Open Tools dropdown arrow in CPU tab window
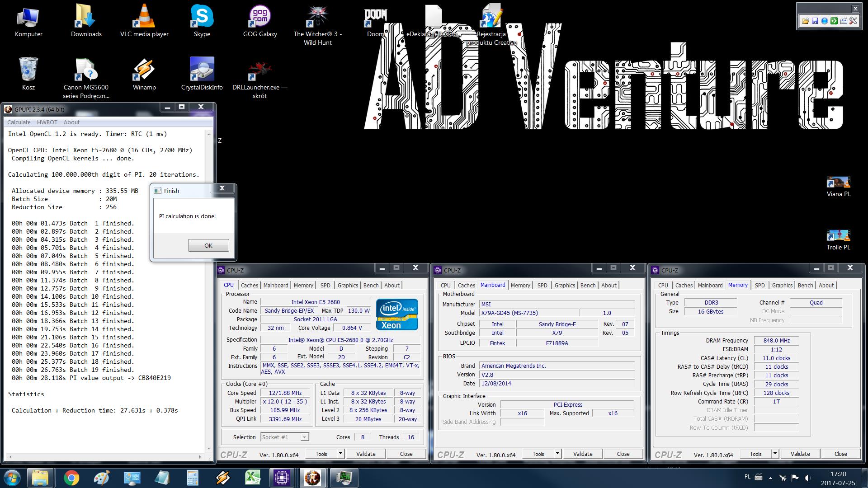The height and width of the screenshot is (488, 868). coord(340,454)
